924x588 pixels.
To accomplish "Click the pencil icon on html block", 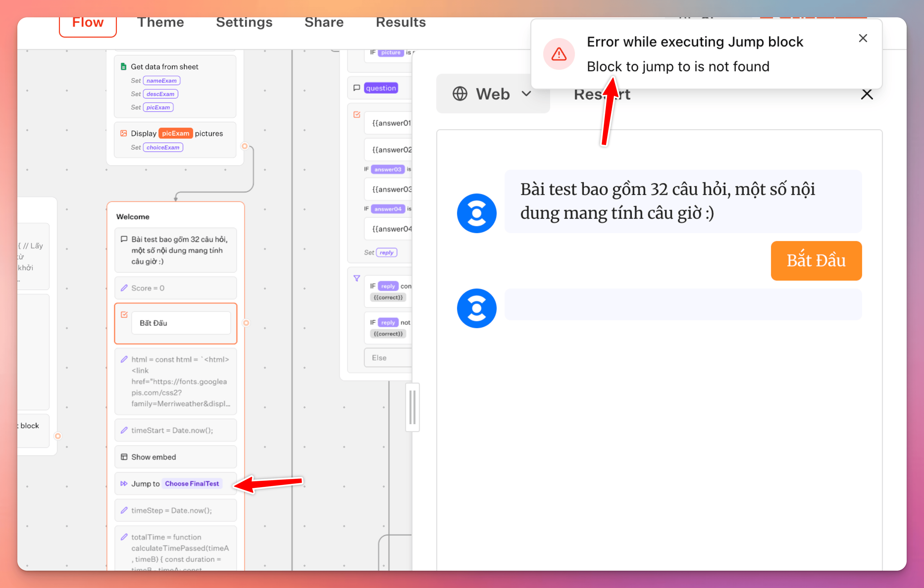I will click(x=124, y=359).
